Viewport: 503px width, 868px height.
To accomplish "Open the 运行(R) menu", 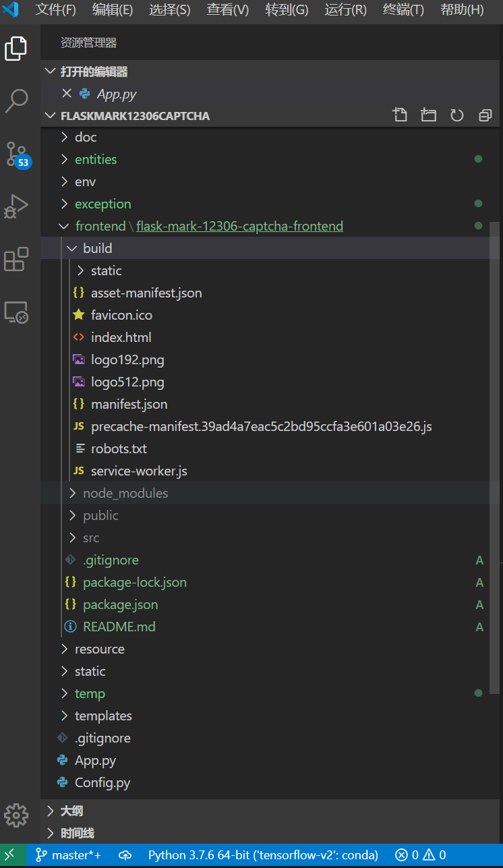I will pos(345,10).
